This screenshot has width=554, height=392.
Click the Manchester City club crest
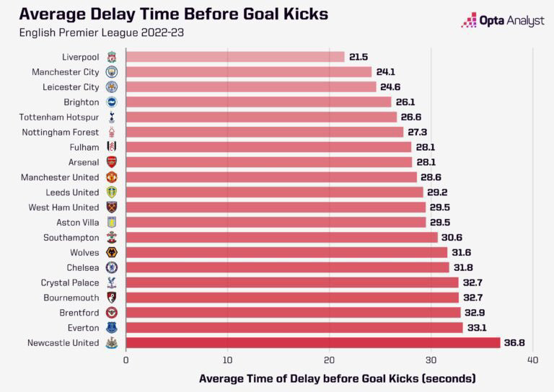(x=112, y=72)
